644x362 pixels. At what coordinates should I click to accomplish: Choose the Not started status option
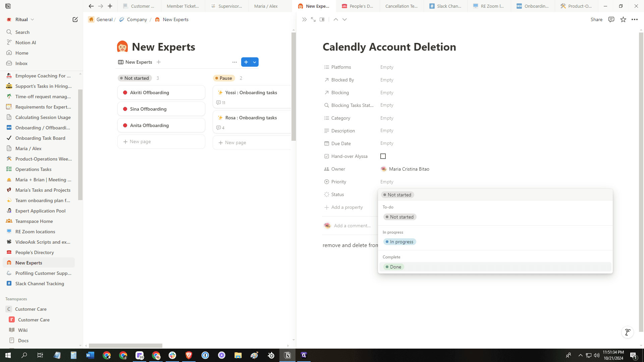click(x=400, y=217)
